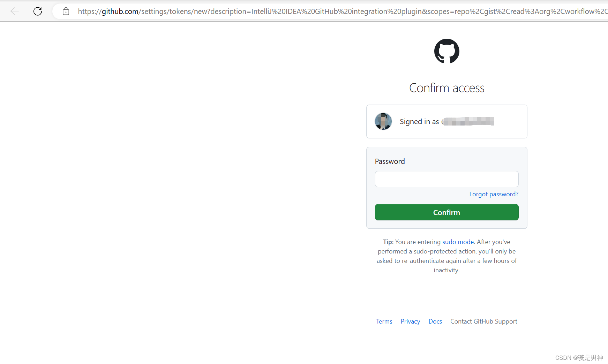Click Contact GitHub Support link

click(483, 321)
